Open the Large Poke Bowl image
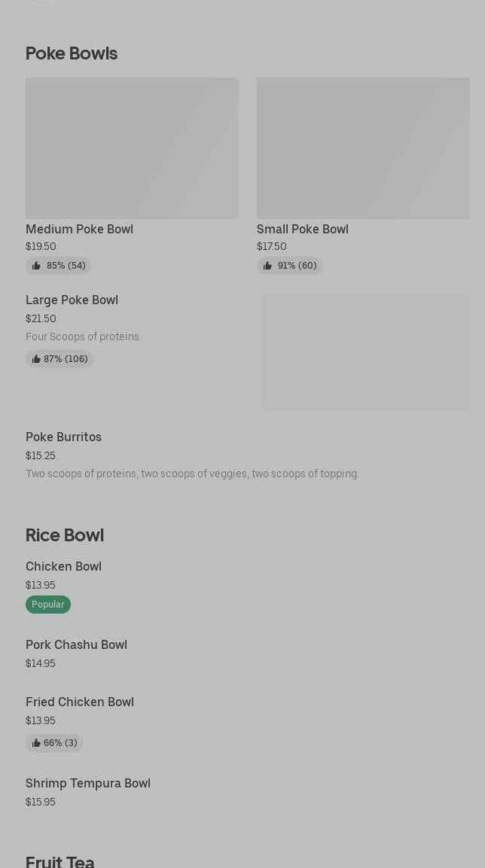 click(x=366, y=352)
